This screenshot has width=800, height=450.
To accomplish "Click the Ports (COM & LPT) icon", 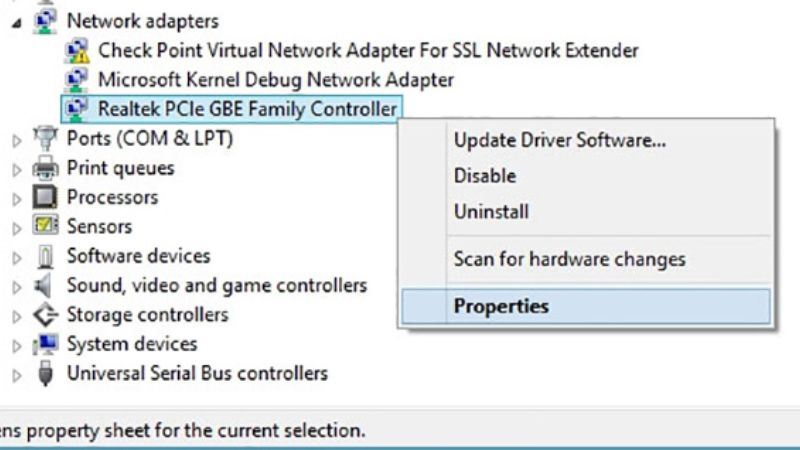I will tap(45, 139).
